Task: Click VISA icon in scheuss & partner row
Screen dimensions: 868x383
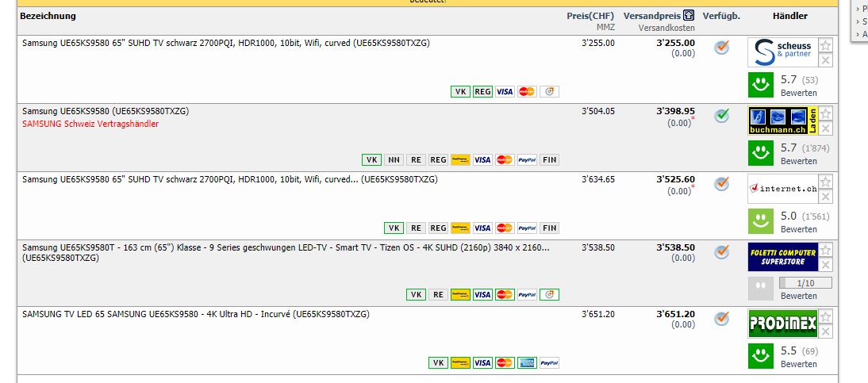Action: click(505, 92)
